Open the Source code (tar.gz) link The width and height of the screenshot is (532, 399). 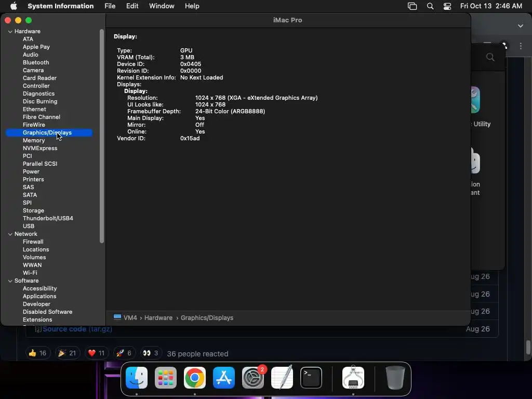click(77, 329)
